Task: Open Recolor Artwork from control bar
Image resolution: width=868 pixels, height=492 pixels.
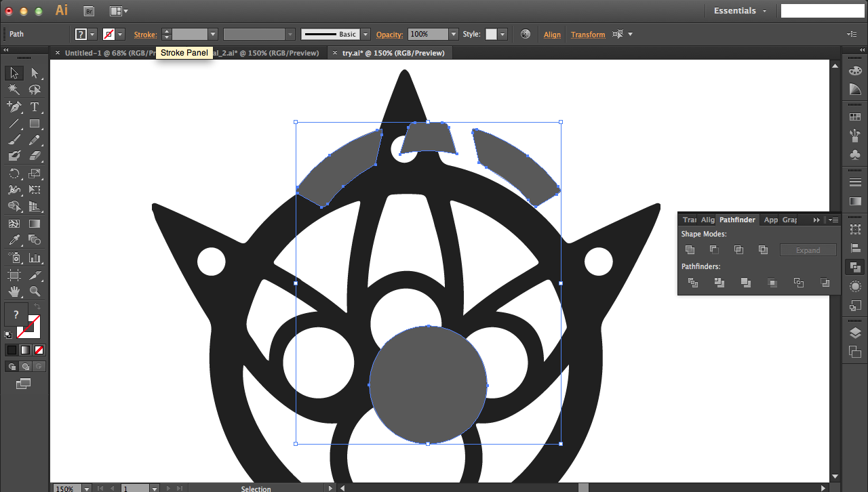Action: tap(525, 34)
